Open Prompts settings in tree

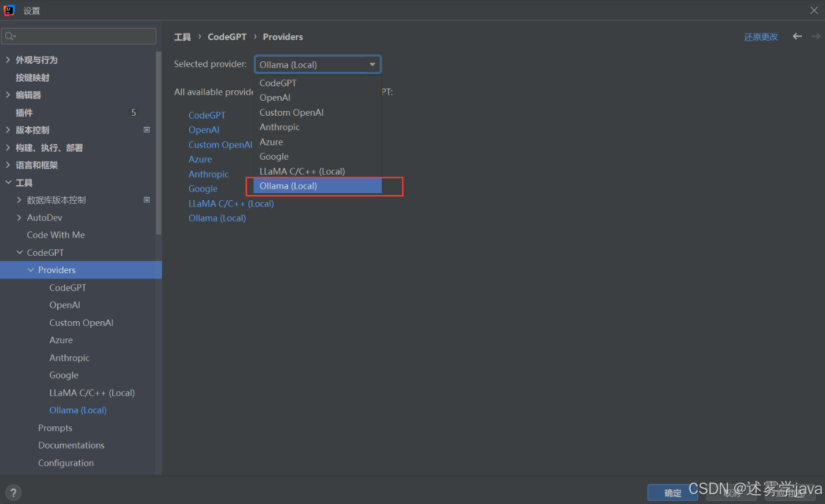click(55, 428)
